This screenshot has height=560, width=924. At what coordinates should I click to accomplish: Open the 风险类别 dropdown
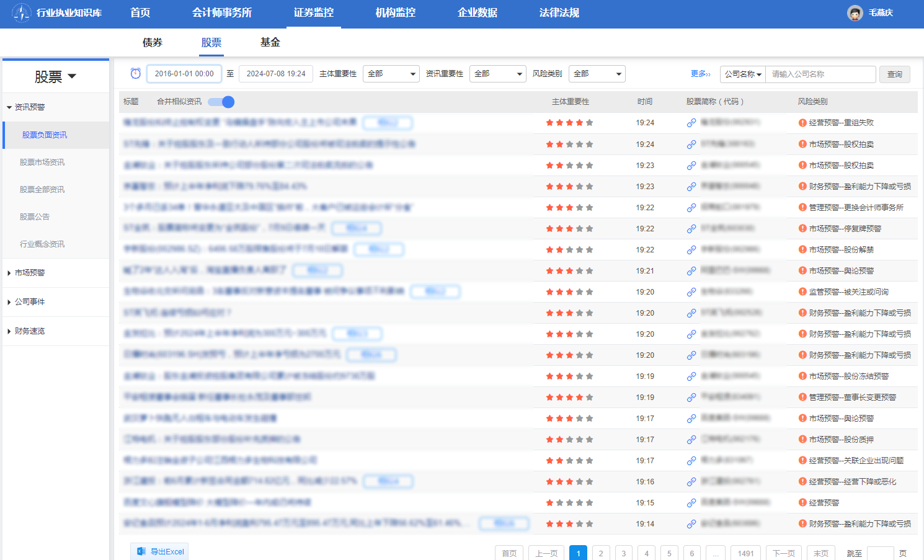pyautogui.click(x=597, y=74)
